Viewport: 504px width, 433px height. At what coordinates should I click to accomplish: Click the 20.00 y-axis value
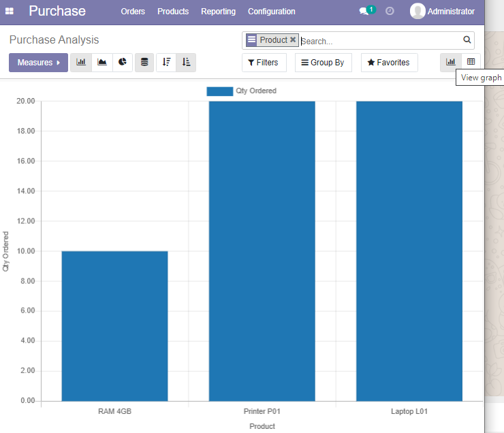coord(26,101)
